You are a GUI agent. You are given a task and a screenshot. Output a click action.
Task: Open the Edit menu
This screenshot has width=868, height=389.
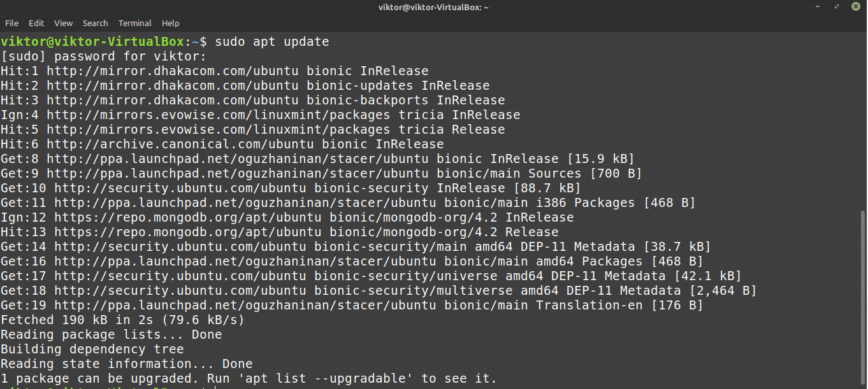[36, 23]
